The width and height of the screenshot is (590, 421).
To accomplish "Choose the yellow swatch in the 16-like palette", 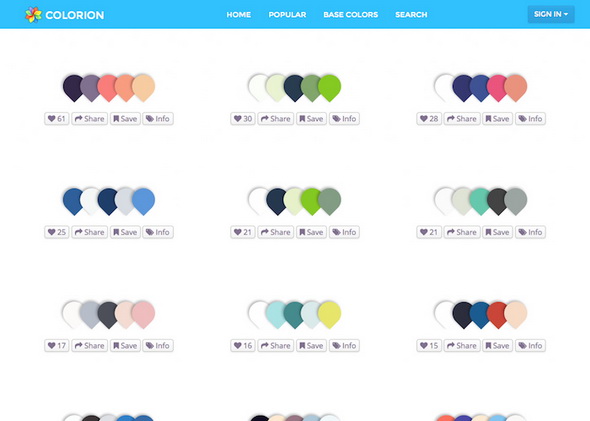I will tap(330, 315).
